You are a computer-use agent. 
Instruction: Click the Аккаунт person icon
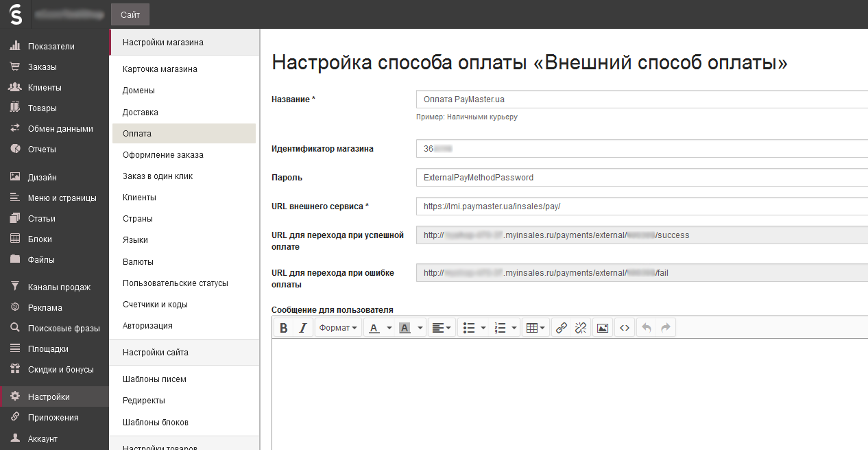(x=14, y=438)
